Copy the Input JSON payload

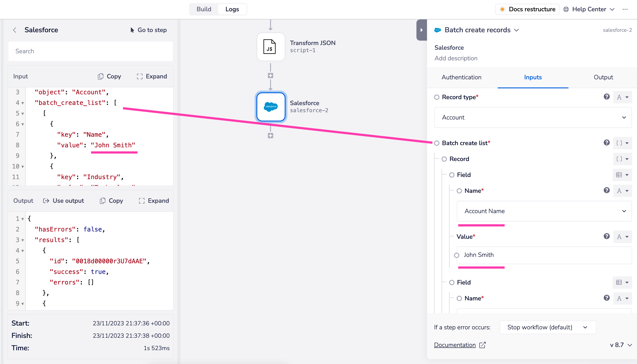[x=109, y=76]
